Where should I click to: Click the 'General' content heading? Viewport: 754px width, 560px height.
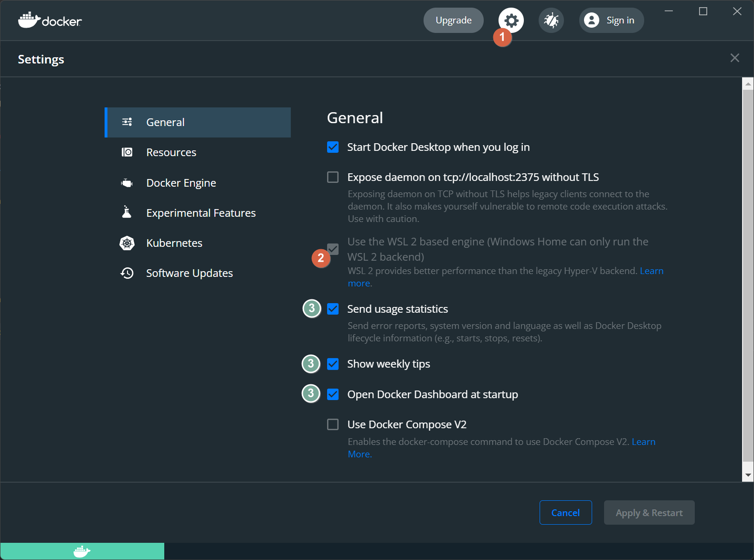pyautogui.click(x=355, y=118)
